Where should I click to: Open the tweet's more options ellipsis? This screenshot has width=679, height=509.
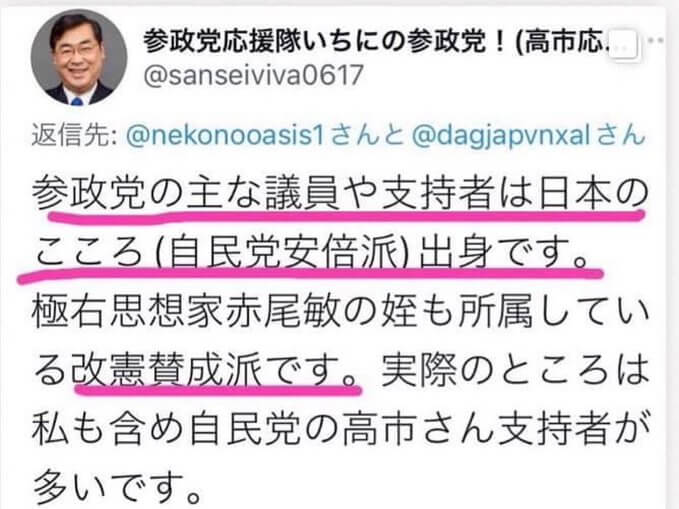click(x=657, y=40)
